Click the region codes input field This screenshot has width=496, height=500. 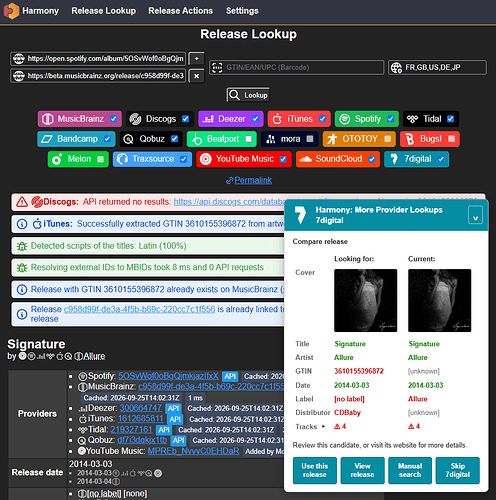(437, 68)
